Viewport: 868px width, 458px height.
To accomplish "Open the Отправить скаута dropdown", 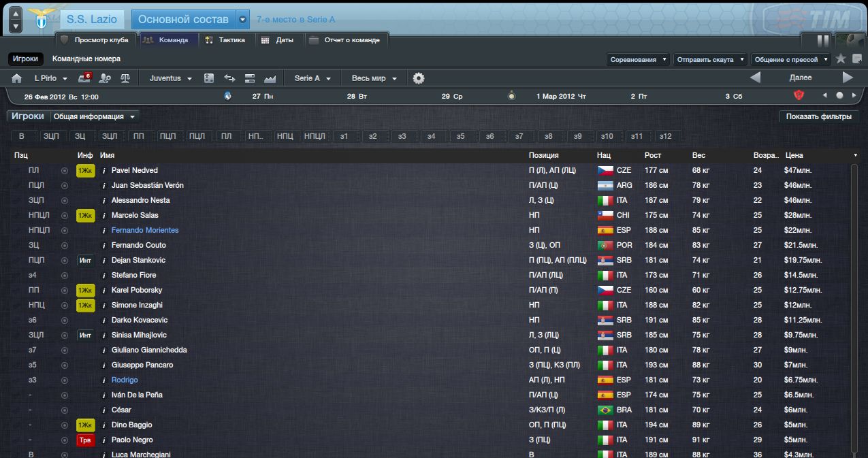I will [x=710, y=59].
